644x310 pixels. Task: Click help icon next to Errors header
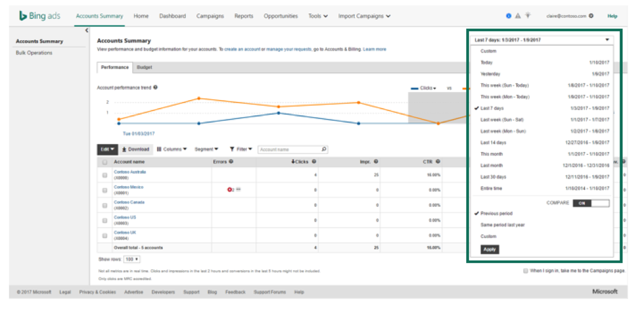[232, 162]
